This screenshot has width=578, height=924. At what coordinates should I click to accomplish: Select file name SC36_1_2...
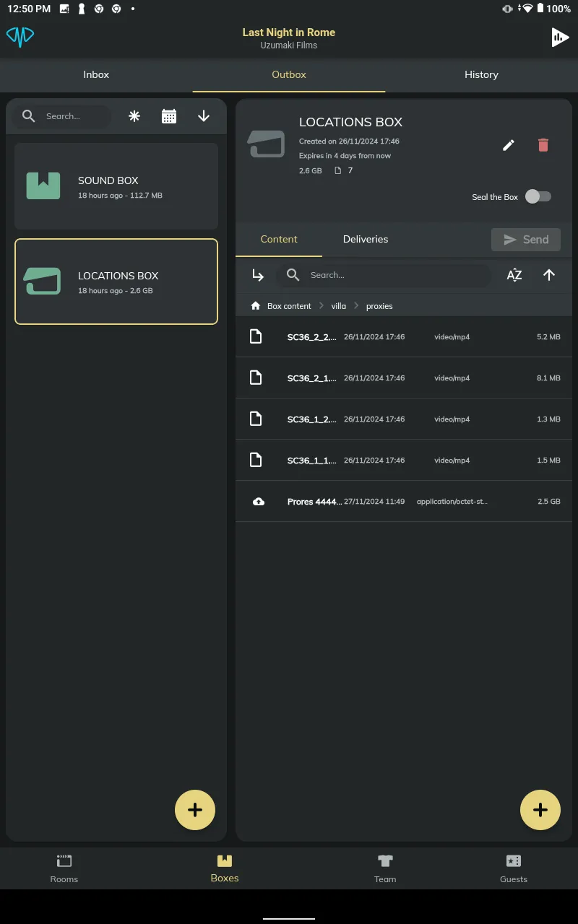(312, 419)
